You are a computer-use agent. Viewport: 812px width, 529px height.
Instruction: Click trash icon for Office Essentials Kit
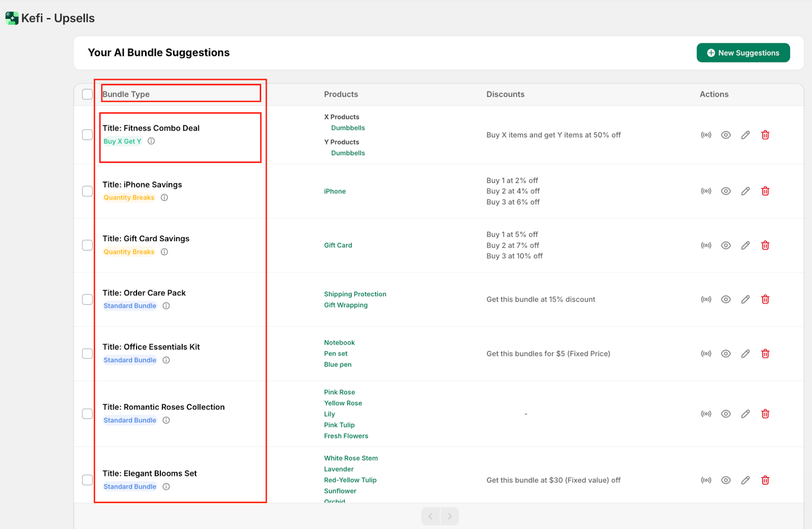coord(765,354)
